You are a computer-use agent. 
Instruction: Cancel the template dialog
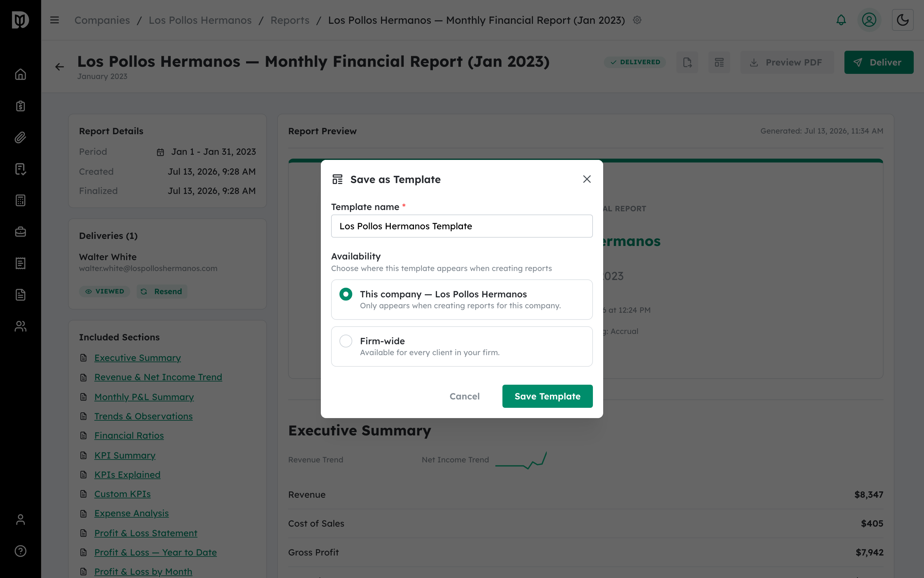tap(464, 396)
